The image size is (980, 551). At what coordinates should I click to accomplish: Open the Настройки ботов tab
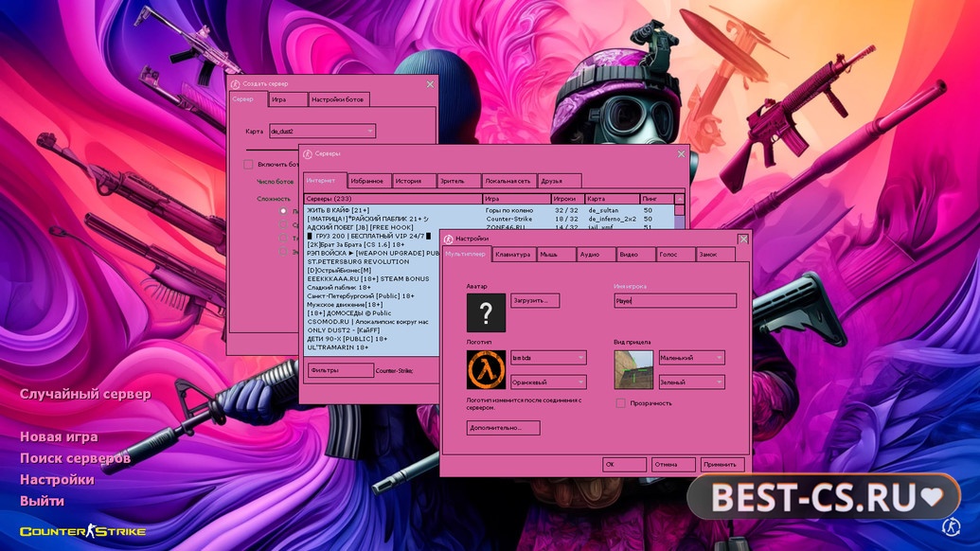(339, 99)
